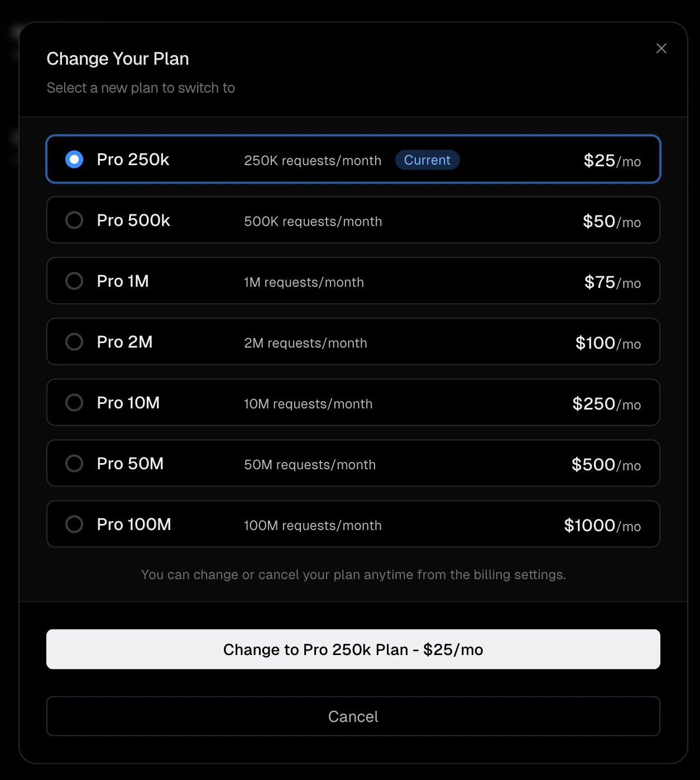The height and width of the screenshot is (780, 700).
Task: Close the Change Your Plan dialog
Action: coord(661,49)
